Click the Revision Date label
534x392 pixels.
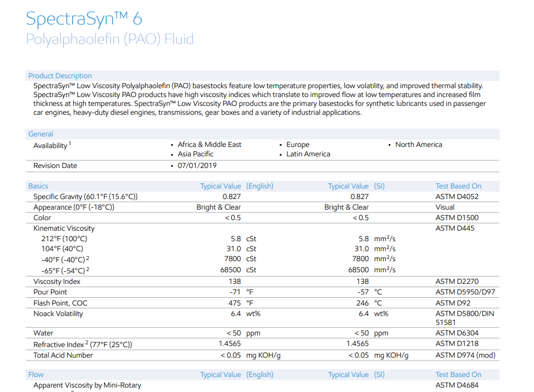point(55,166)
